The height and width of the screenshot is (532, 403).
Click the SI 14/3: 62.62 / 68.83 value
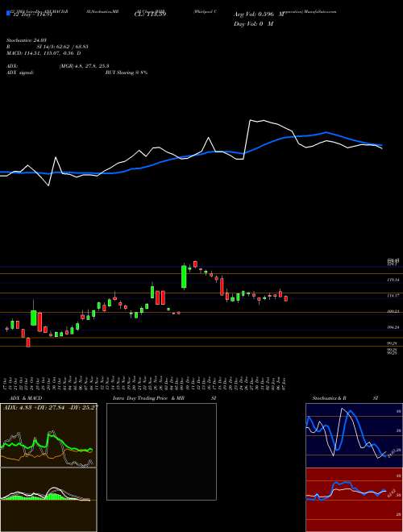[60, 47]
